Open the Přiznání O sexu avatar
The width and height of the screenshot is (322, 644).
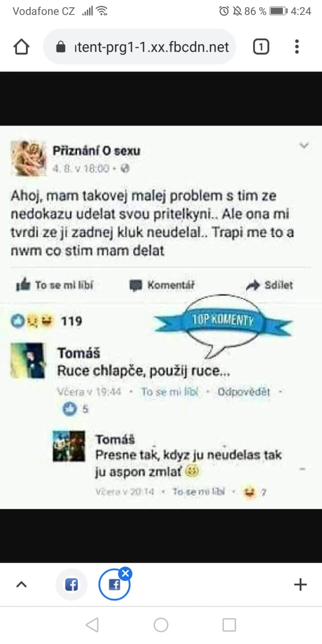(x=28, y=158)
